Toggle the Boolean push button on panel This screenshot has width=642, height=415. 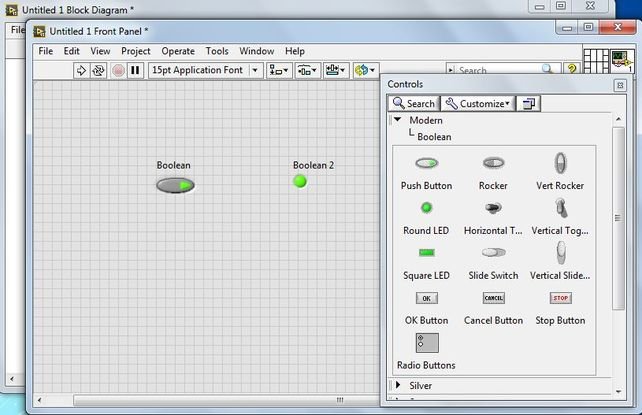[175, 185]
